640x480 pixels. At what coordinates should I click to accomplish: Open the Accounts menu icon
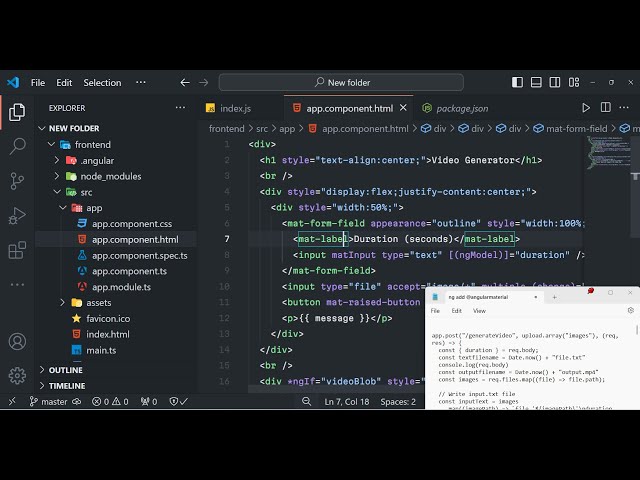tap(17, 342)
